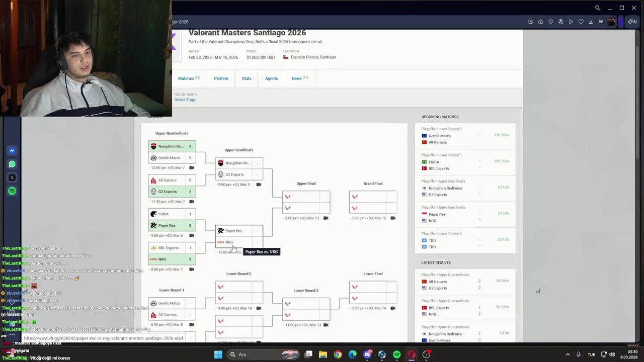
Task: Open Discord from taskbar
Action: [x=367, y=354]
